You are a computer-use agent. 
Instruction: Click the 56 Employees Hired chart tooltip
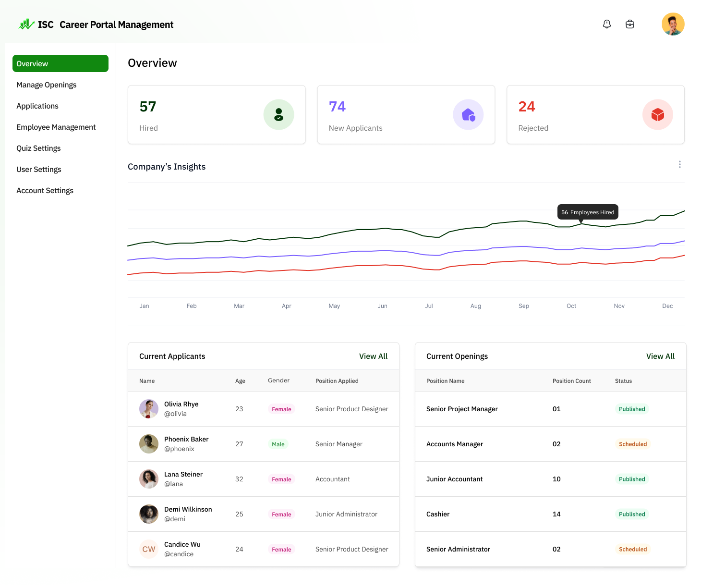click(588, 212)
